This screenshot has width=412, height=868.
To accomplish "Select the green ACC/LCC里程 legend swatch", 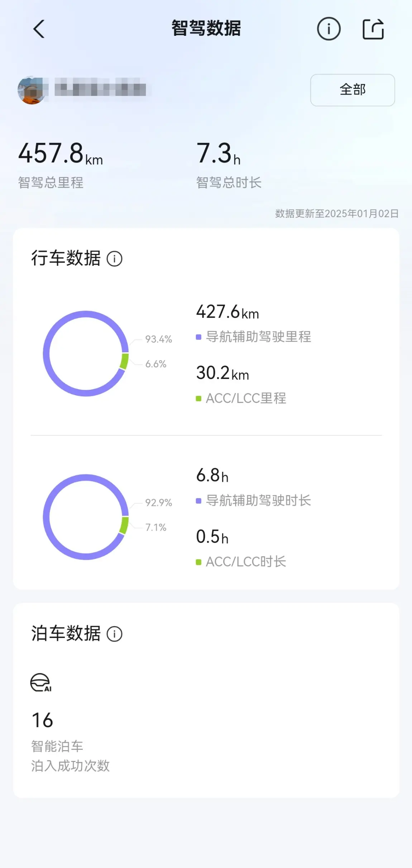I will 198,398.
